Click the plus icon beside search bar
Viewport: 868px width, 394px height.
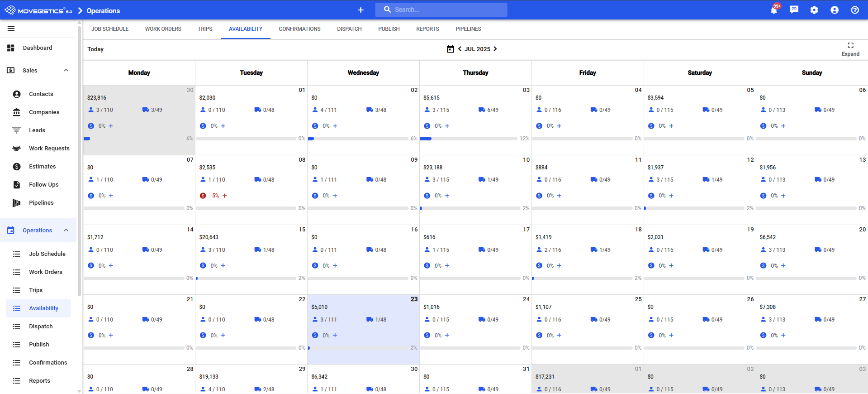tap(360, 10)
